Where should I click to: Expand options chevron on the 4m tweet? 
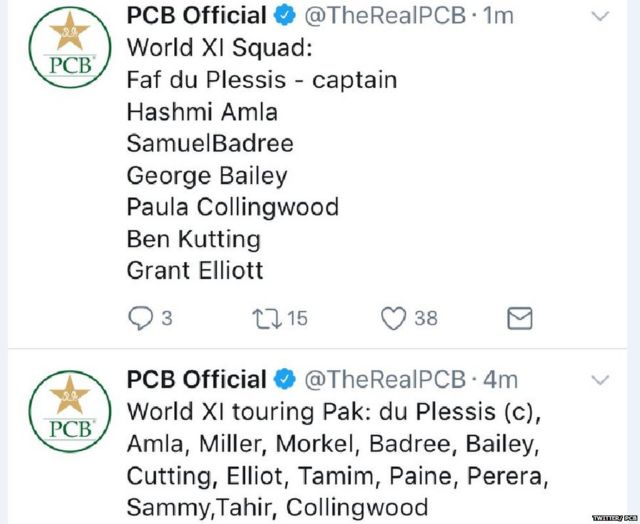[x=600, y=380]
